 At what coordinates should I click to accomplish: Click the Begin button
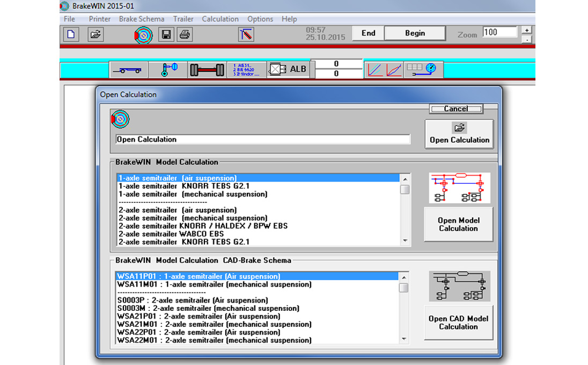(415, 33)
